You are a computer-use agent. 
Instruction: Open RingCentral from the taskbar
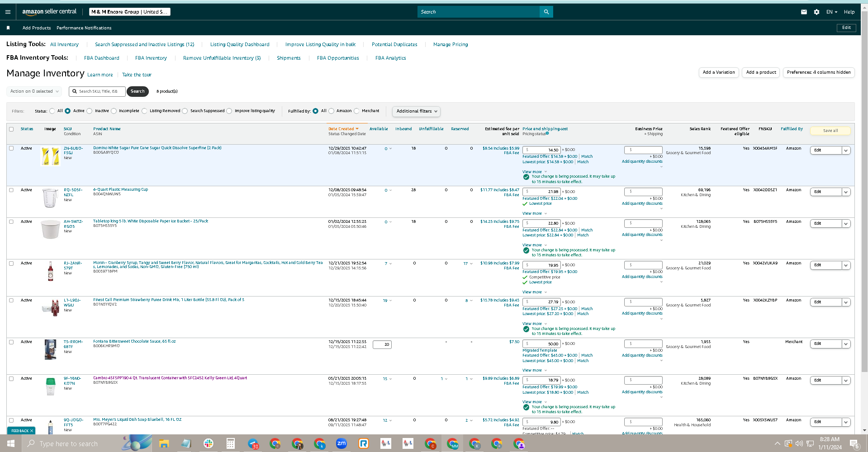coord(364,444)
